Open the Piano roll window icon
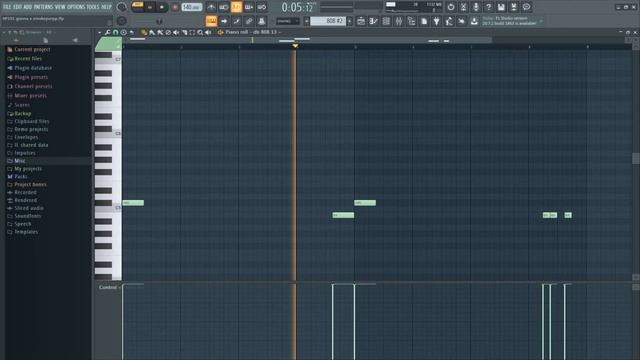Screen dimensions: 640x360 (373, 21)
